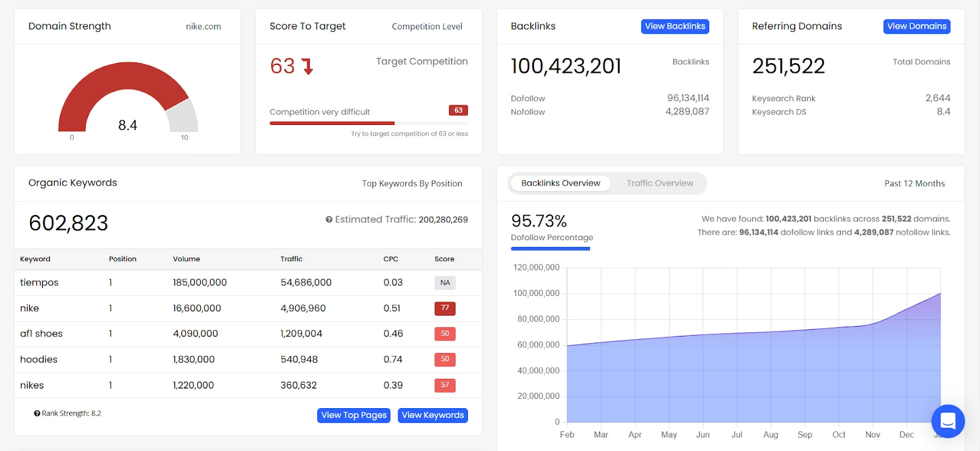Open View Keywords
Viewport: 980px width, 451px height.
tap(433, 415)
